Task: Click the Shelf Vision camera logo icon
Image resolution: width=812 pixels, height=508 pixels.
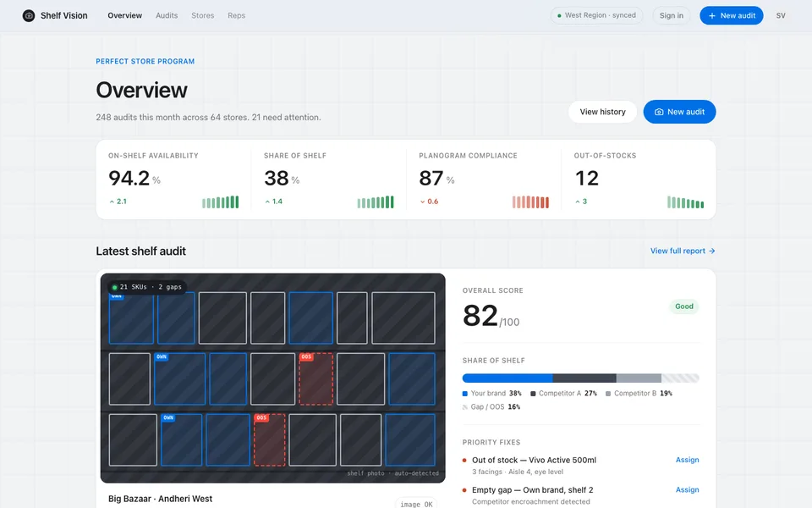Action: (x=29, y=15)
